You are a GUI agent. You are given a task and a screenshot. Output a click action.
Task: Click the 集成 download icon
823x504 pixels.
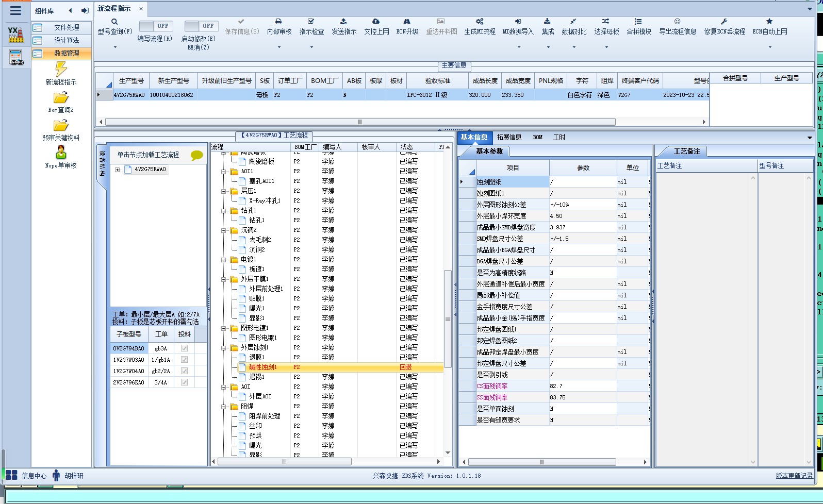coord(547,22)
